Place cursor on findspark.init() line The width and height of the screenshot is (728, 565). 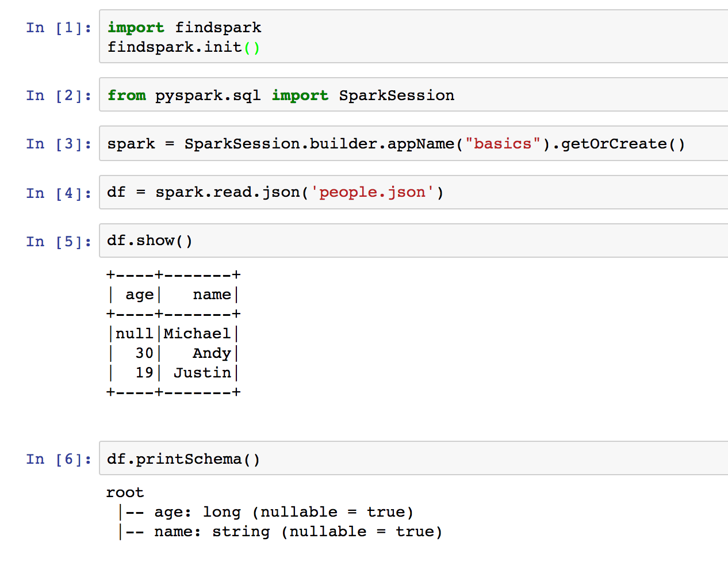(184, 47)
